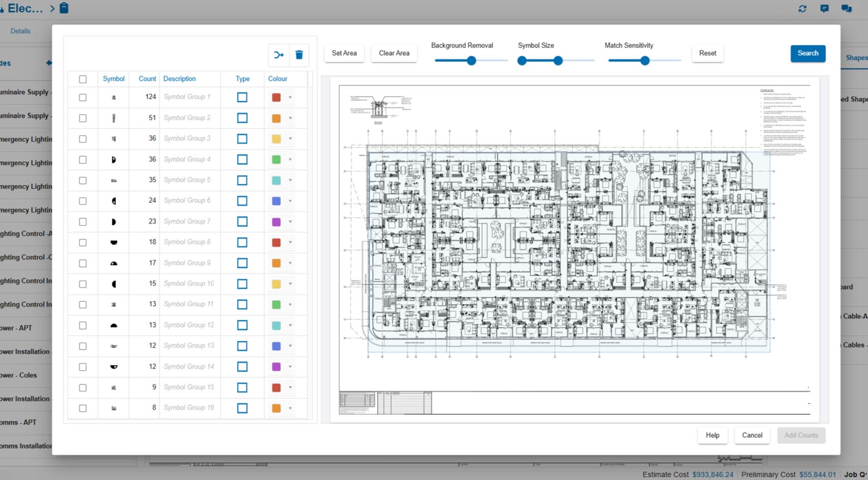Open the chat bubbles icon

(847, 8)
